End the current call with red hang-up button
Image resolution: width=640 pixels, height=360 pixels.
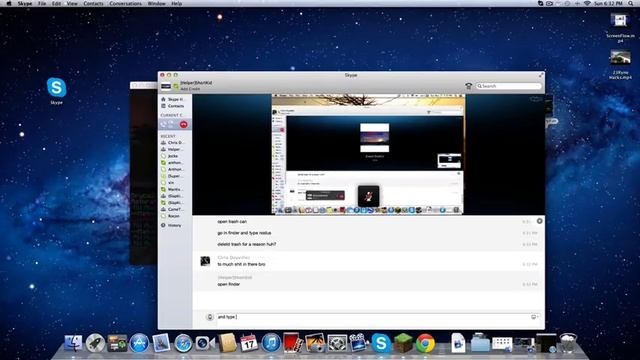tap(183, 124)
